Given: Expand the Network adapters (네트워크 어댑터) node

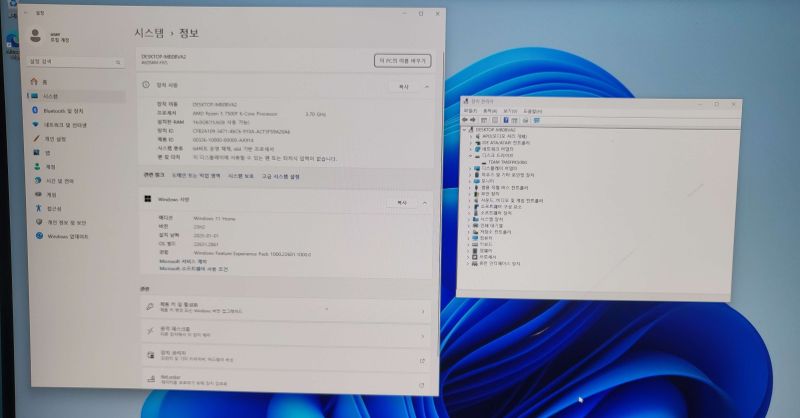Looking at the screenshot, I should 470,149.
